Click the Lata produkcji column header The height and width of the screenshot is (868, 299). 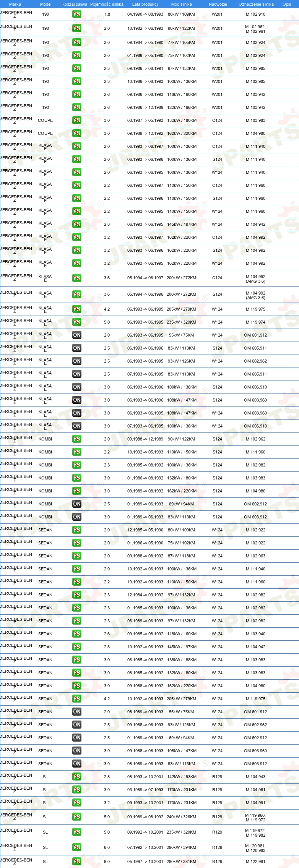coord(145,4)
